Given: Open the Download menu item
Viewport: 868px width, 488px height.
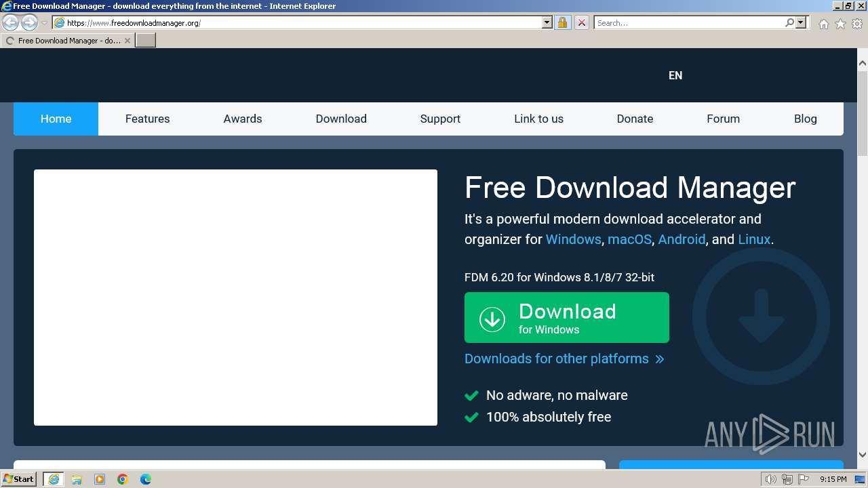Looking at the screenshot, I should coord(341,119).
